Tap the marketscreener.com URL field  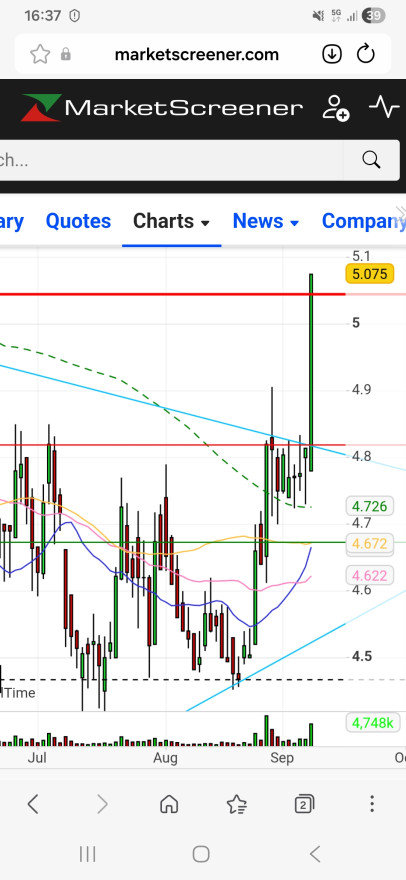pos(197,54)
